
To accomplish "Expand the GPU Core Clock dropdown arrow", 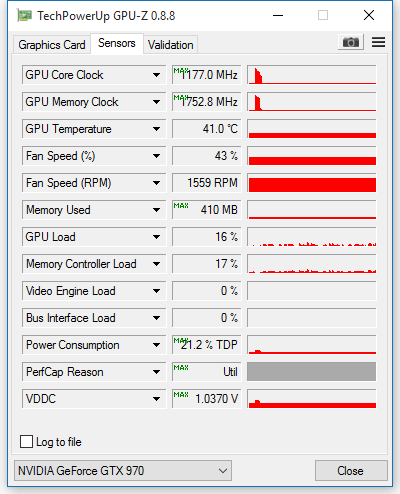I will pyautogui.click(x=156, y=75).
